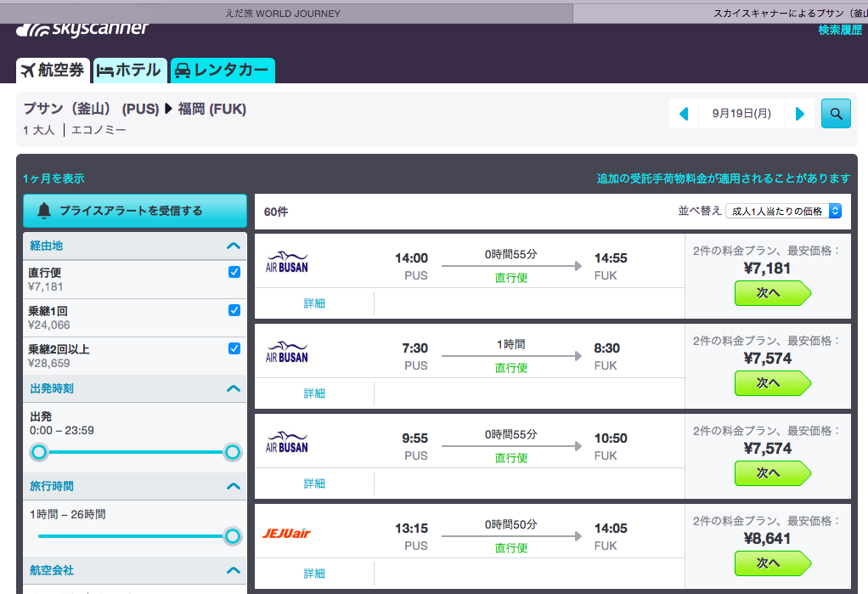868x594 pixels.
Task: Collapse the 出発時刻 filter section
Action: (134, 388)
